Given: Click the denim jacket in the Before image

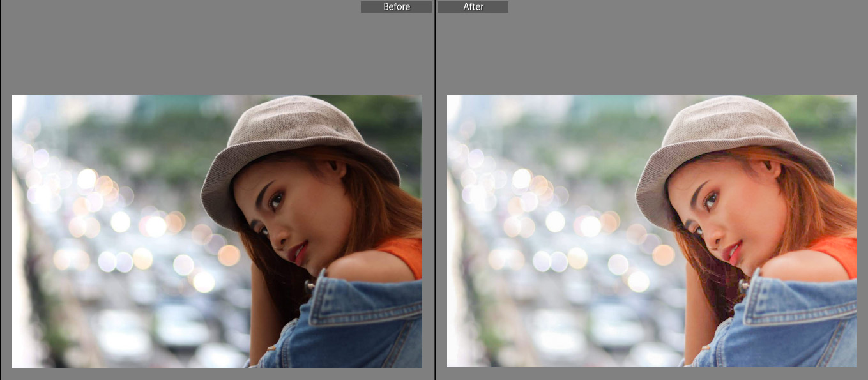Looking at the screenshot, I should [364, 326].
